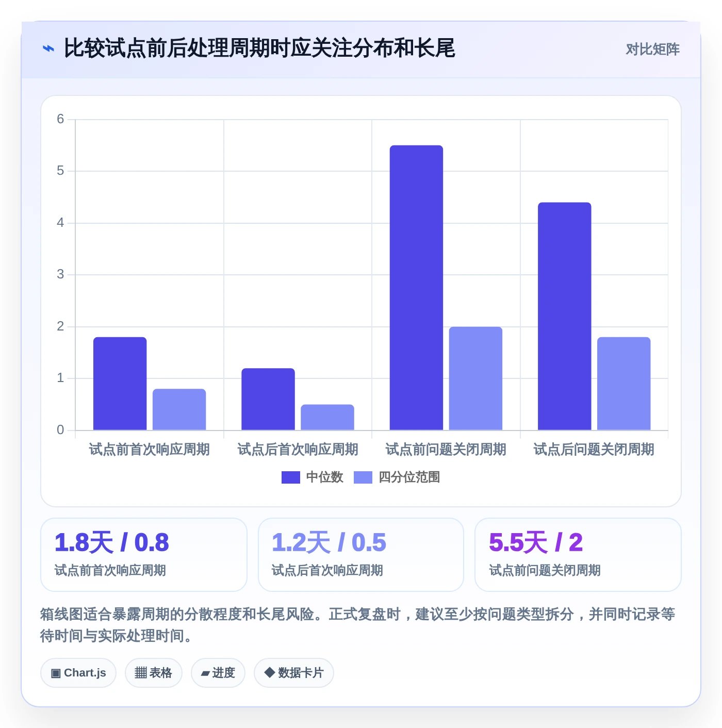The width and height of the screenshot is (722, 728).
Task: Click the grid icon on 表格 chip
Action: pos(141,673)
